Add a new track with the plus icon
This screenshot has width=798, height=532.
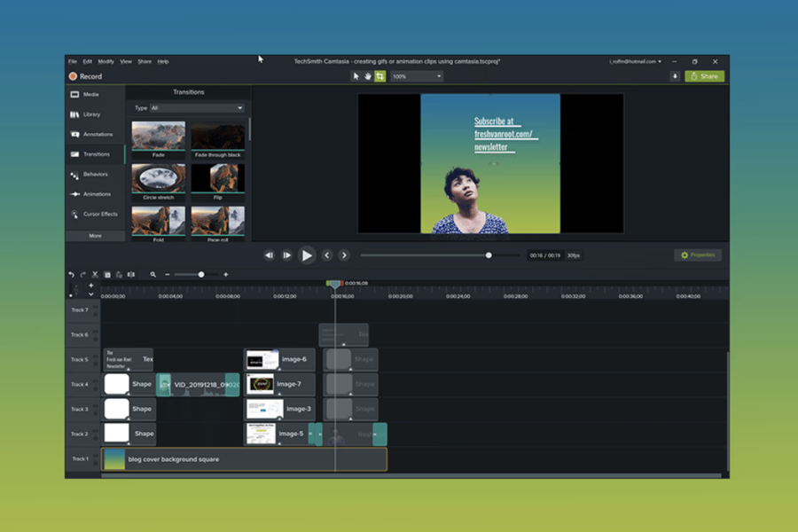(x=90, y=286)
